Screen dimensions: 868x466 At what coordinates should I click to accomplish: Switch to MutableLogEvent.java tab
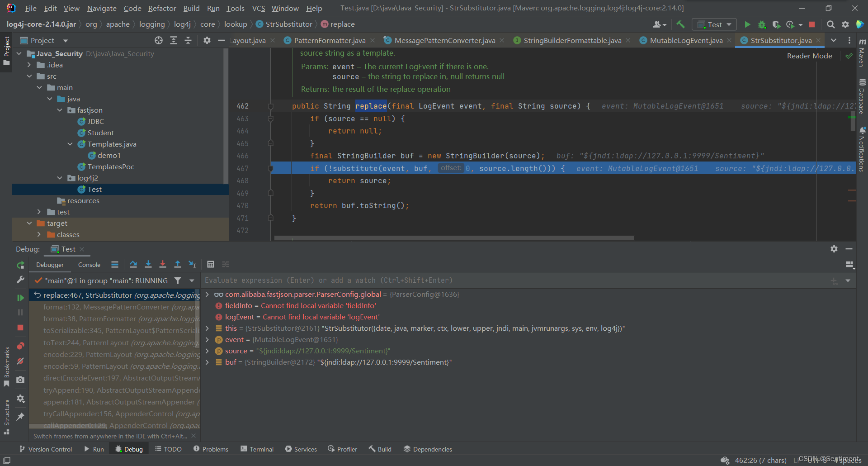[x=686, y=40]
